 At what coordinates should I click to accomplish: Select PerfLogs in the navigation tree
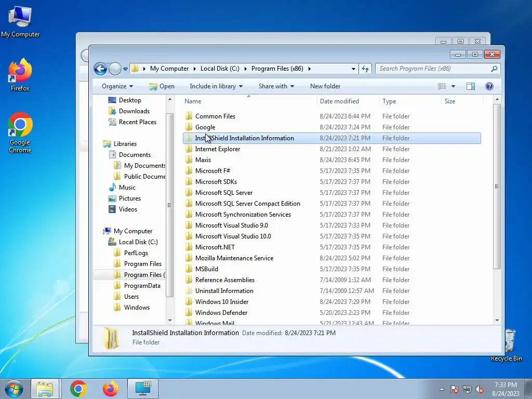coord(136,253)
